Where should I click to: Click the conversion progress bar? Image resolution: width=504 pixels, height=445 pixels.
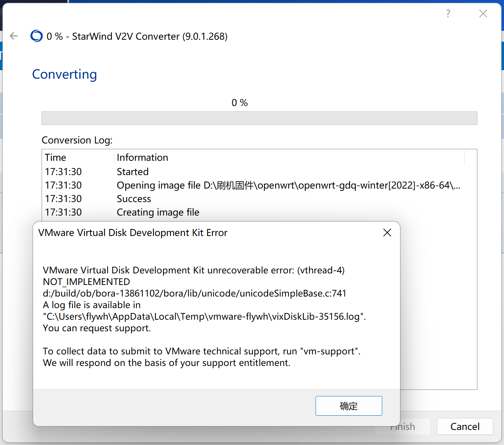pyautogui.click(x=259, y=118)
